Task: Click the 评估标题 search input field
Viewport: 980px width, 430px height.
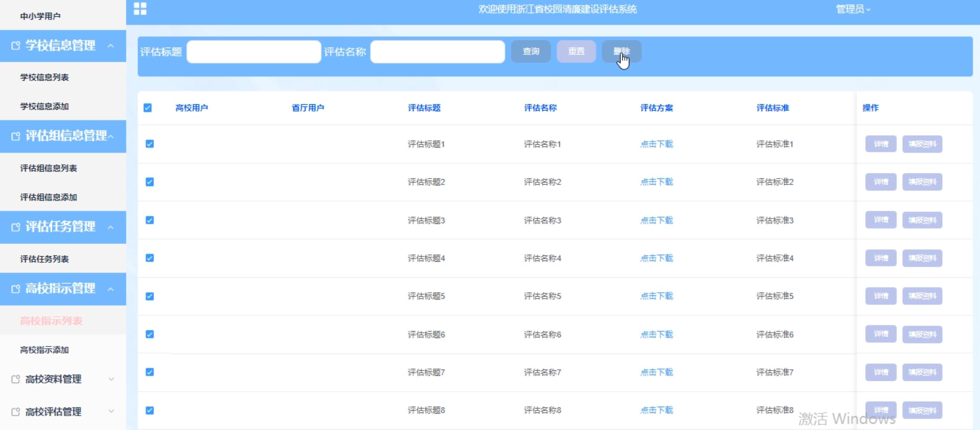Action: click(x=254, y=52)
